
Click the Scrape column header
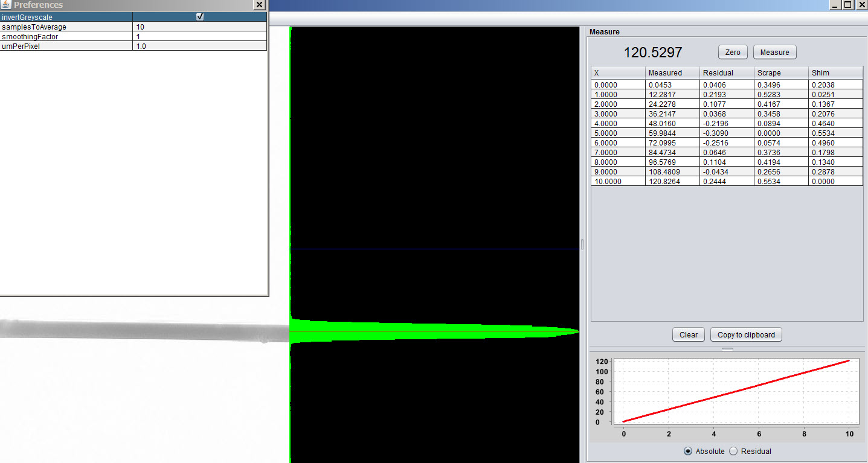tap(781, 72)
